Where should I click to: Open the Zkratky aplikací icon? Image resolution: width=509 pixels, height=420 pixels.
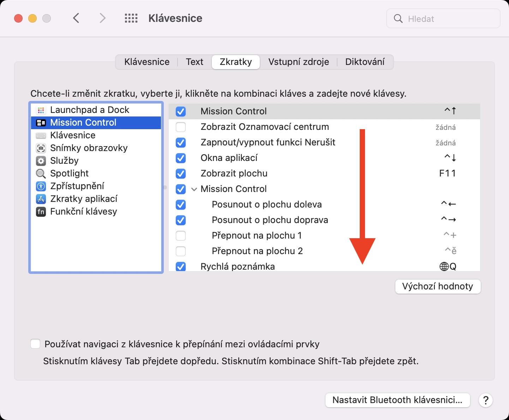[41, 199]
